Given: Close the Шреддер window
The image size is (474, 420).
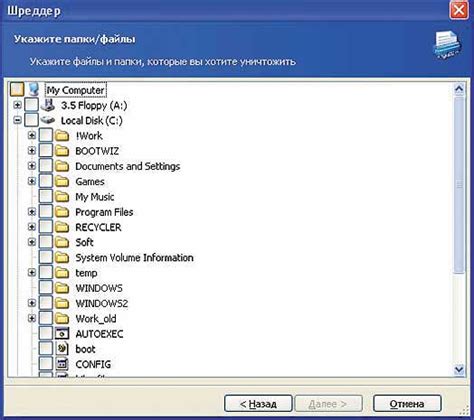Looking at the screenshot, I should [459, 10].
